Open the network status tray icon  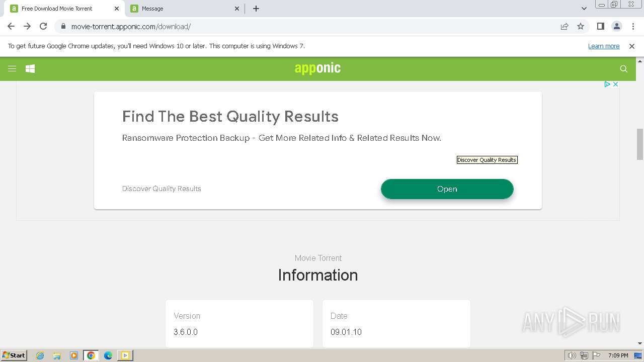pos(584,355)
